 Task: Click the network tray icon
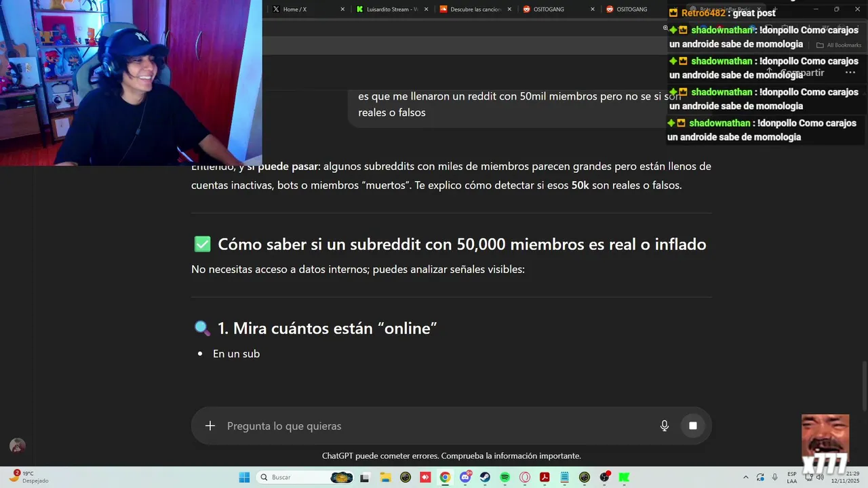click(809, 477)
